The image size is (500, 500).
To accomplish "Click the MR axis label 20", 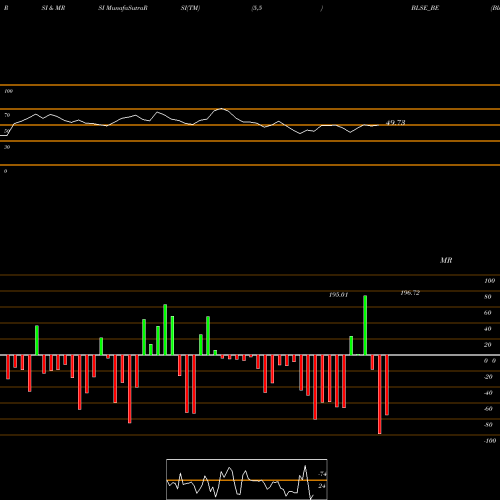I will click(x=488, y=345).
